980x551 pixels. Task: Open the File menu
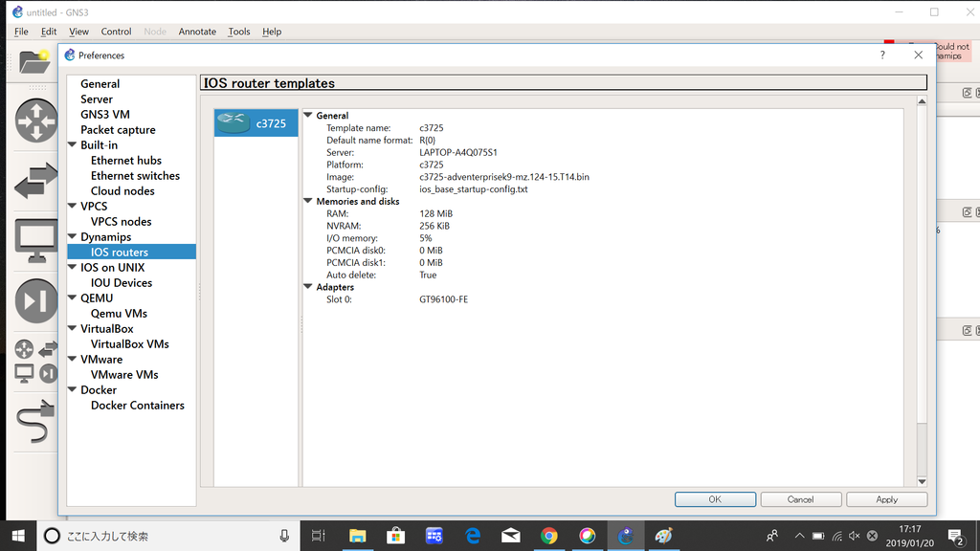point(21,32)
